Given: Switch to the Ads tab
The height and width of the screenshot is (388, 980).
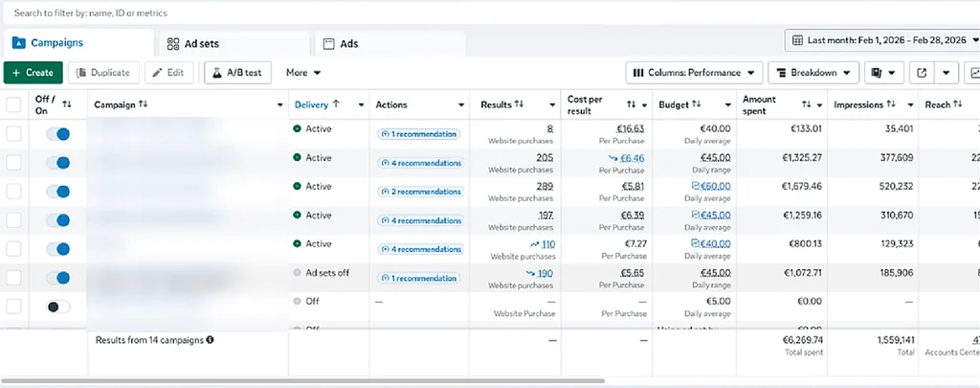Looking at the screenshot, I should 390,44.
